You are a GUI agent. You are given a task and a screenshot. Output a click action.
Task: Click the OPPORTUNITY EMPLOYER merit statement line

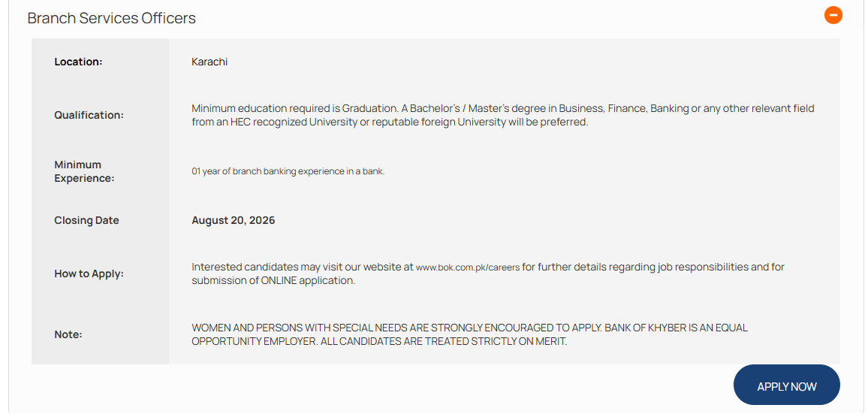(379, 341)
